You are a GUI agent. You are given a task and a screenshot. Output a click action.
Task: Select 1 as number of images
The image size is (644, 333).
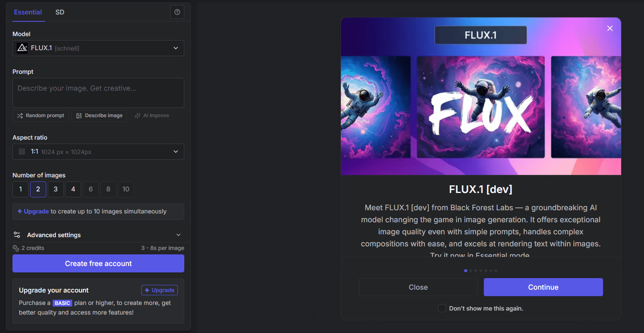coord(20,189)
